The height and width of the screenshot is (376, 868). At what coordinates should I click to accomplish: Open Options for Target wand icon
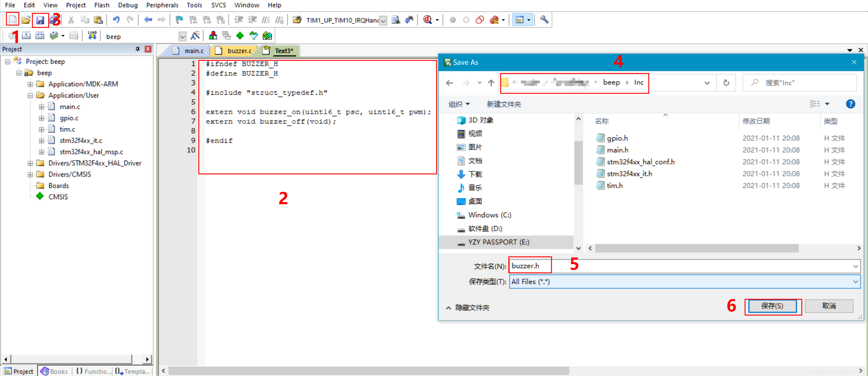(x=195, y=35)
